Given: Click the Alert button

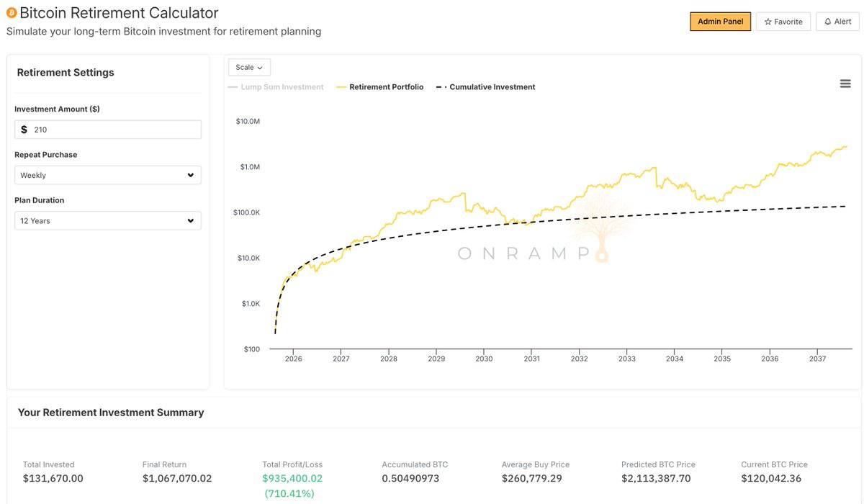Looking at the screenshot, I should (x=837, y=21).
